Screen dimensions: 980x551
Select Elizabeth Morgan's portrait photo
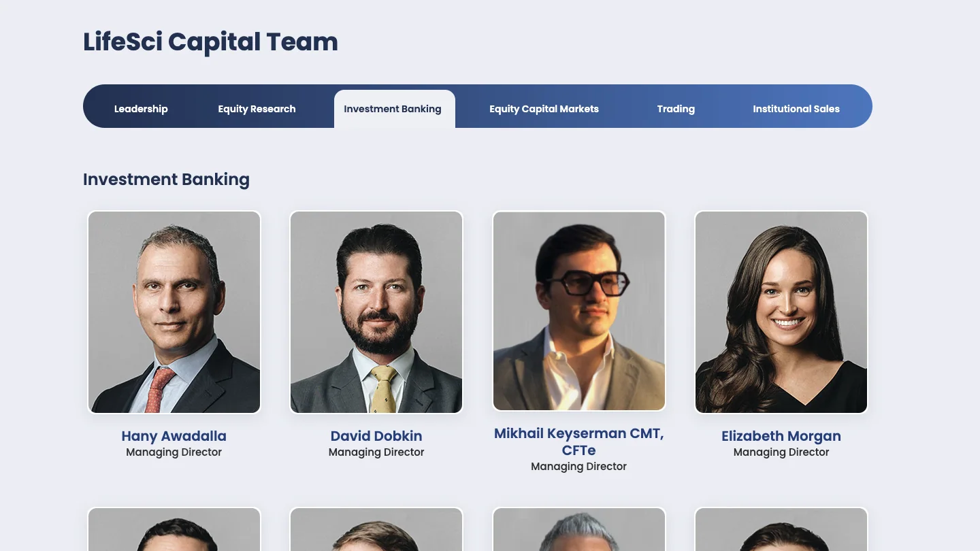pyautogui.click(x=781, y=312)
